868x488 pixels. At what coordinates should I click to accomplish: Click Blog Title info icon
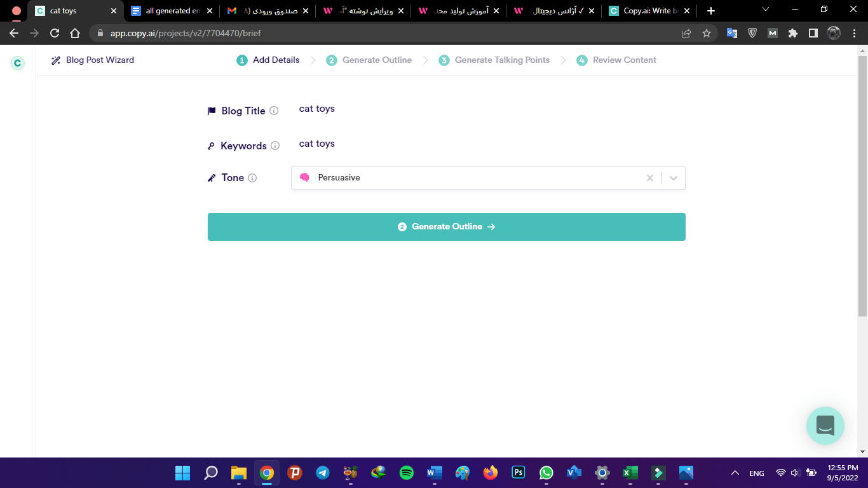[274, 111]
